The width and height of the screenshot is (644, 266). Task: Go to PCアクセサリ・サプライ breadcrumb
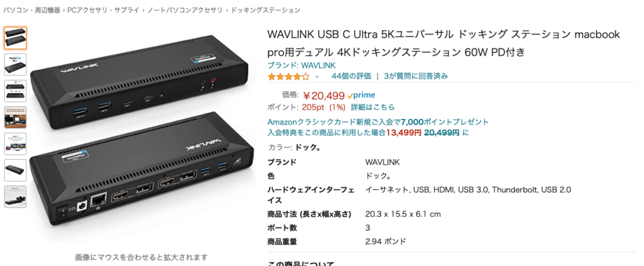point(103,10)
